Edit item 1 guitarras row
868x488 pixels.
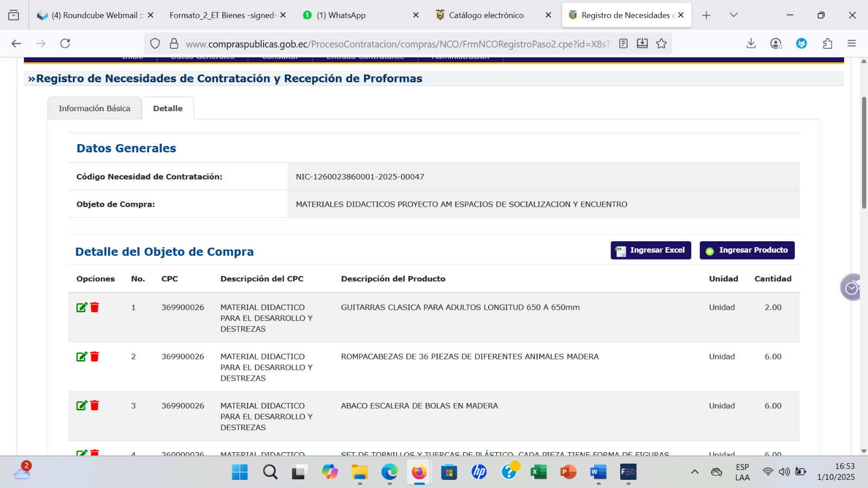[x=81, y=307]
